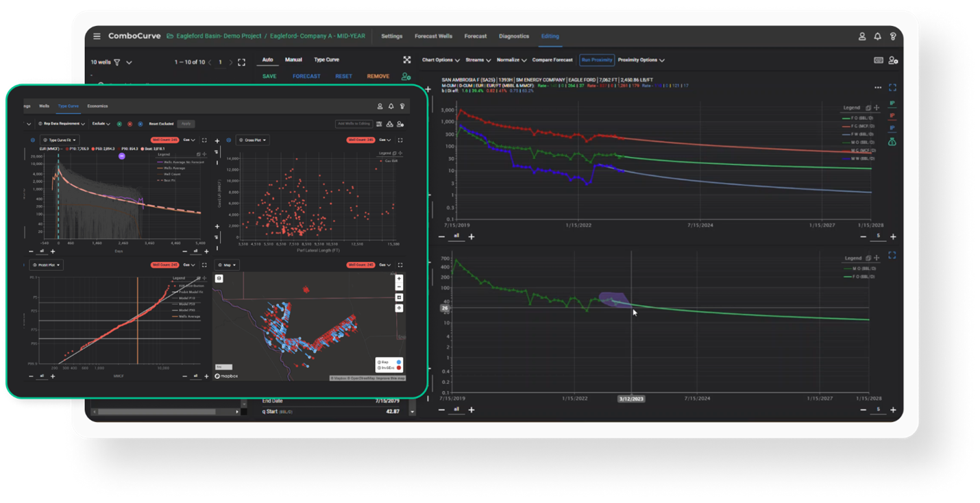Click the notification bell in main header
The height and width of the screenshot is (503, 980).
click(x=877, y=36)
